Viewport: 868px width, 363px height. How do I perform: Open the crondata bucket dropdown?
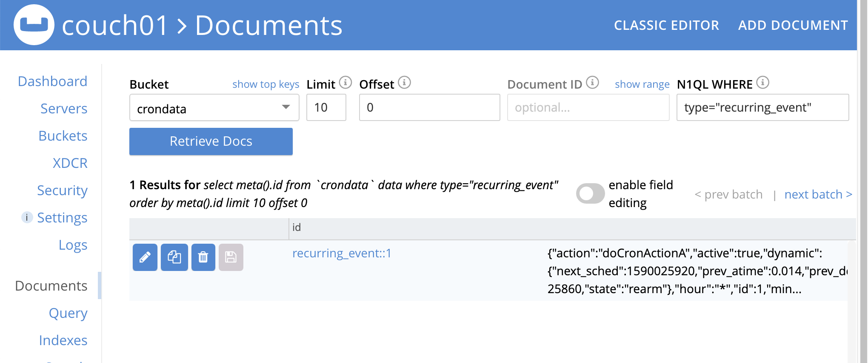tap(214, 108)
